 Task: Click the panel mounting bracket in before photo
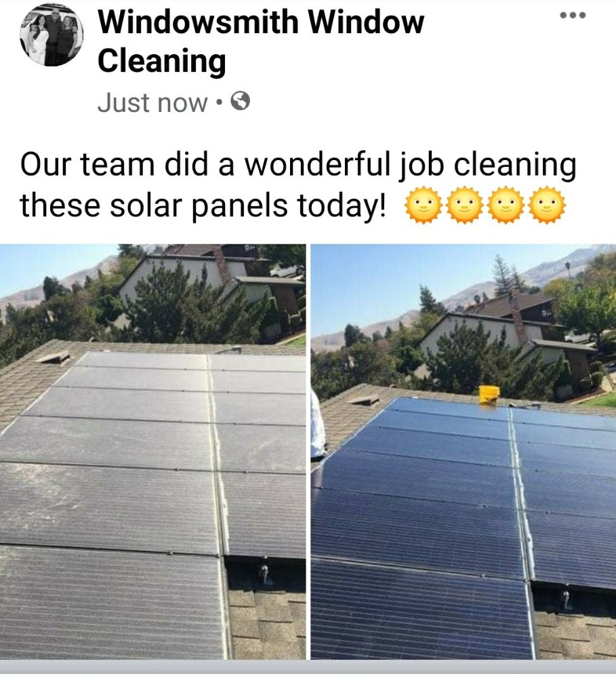tap(265, 574)
